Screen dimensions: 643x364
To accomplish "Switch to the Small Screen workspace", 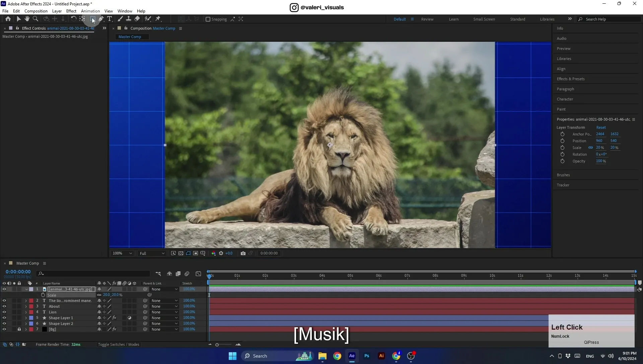I will point(484,19).
